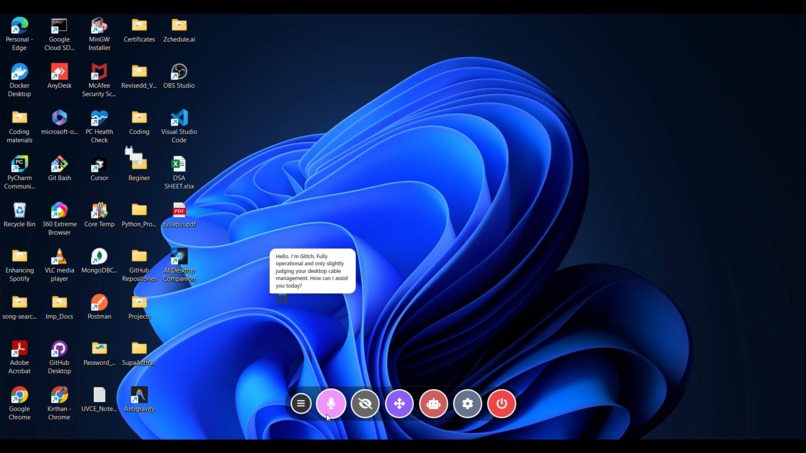Select the Recycle Bin
806x453 pixels.
click(19, 215)
